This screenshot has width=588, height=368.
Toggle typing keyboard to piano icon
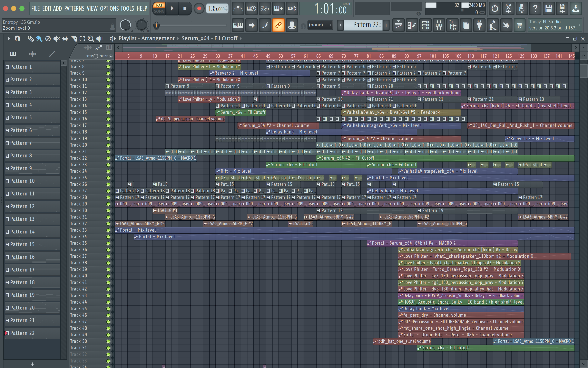click(238, 25)
